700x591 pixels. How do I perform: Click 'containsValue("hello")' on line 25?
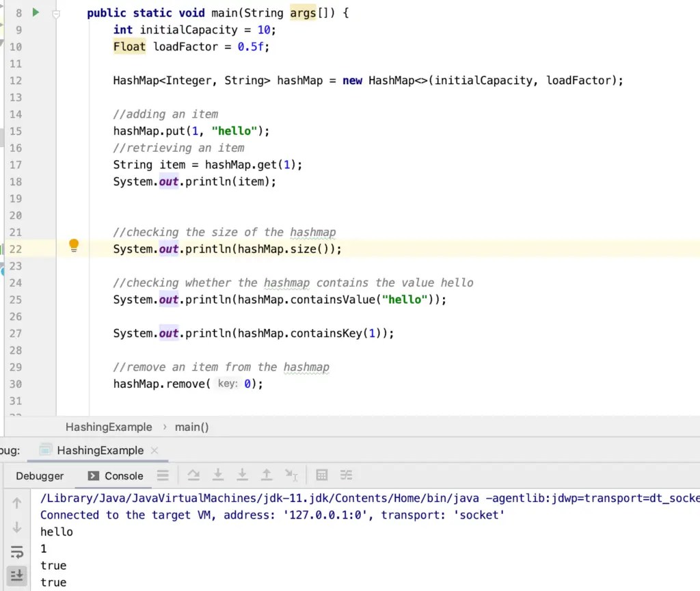[362, 300]
